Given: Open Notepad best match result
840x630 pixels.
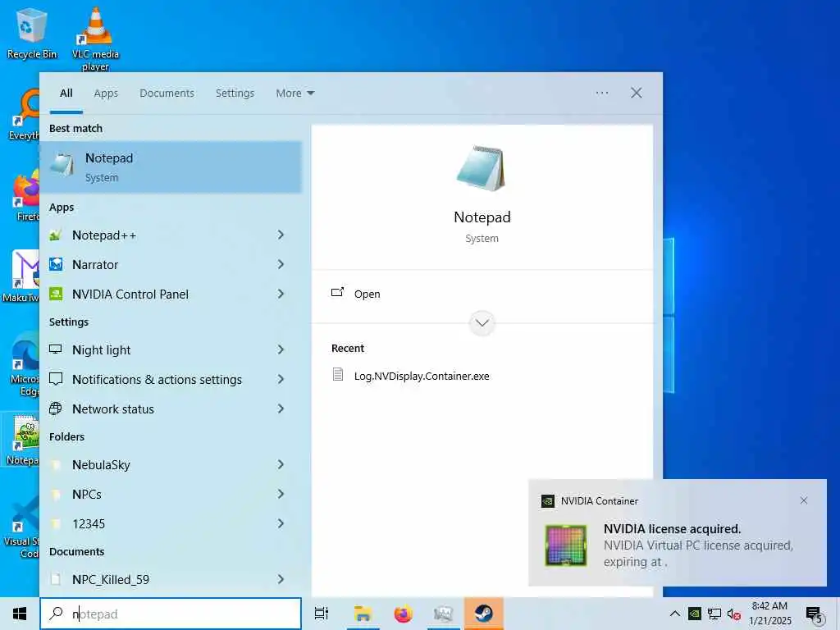Looking at the screenshot, I should point(171,167).
